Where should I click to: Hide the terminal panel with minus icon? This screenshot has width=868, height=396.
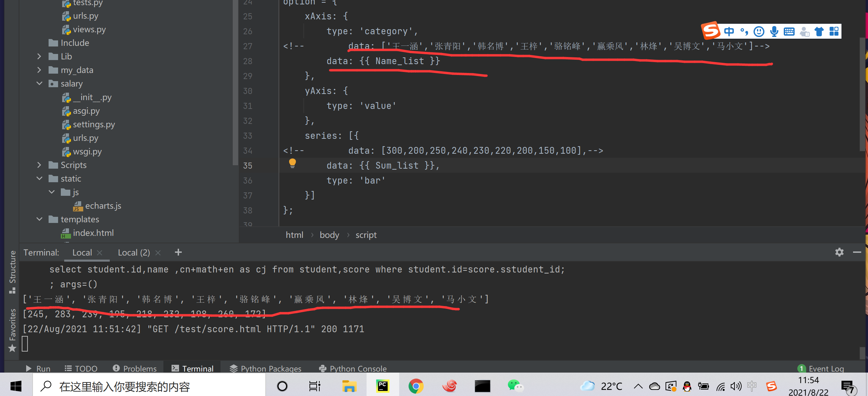click(857, 252)
